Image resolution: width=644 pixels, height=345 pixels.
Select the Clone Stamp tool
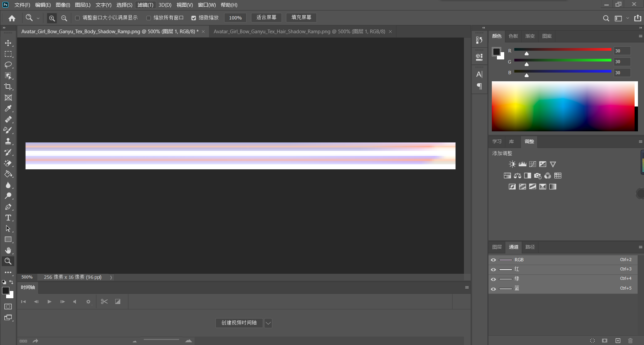[8, 141]
